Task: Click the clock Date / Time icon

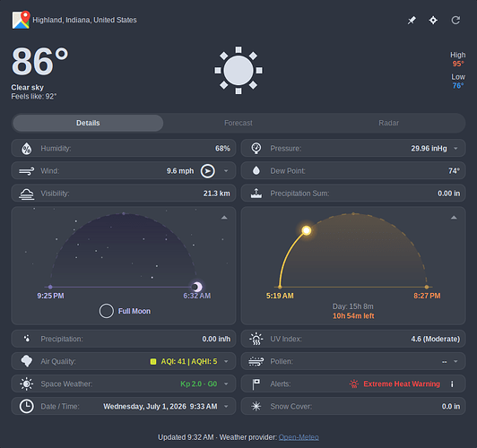Action: [27, 407]
